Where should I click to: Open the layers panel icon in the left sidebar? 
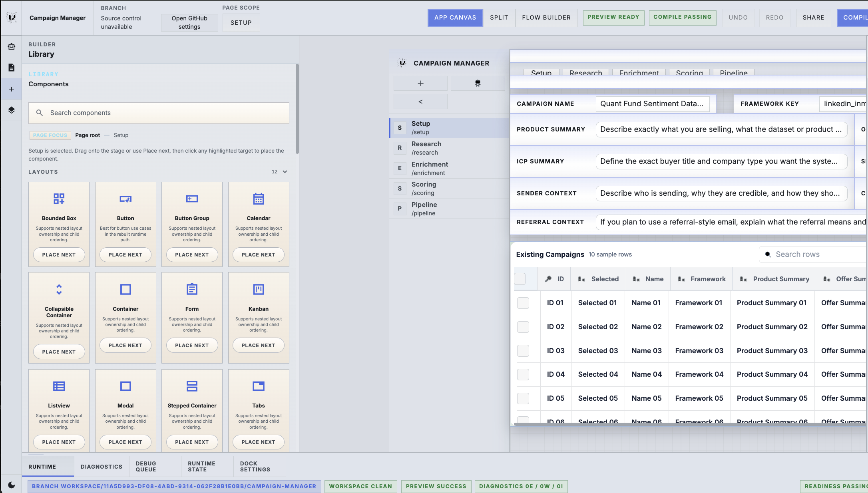[x=11, y=111]
